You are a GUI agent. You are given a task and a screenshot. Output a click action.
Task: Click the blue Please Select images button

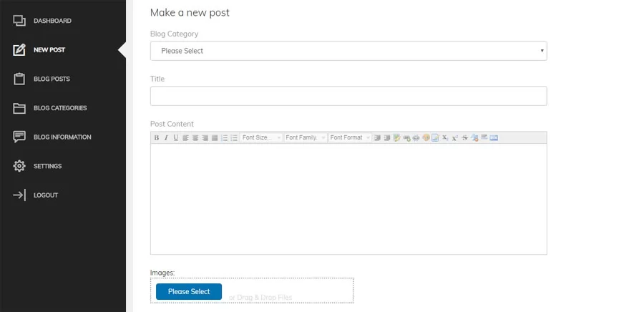189,291
